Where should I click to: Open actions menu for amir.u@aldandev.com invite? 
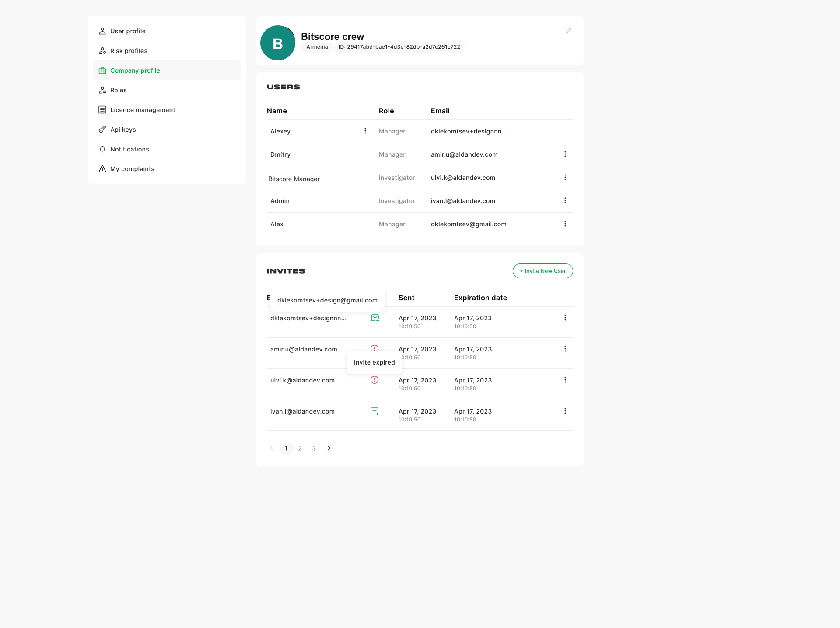pyautogui.click(x=565, y=349)
